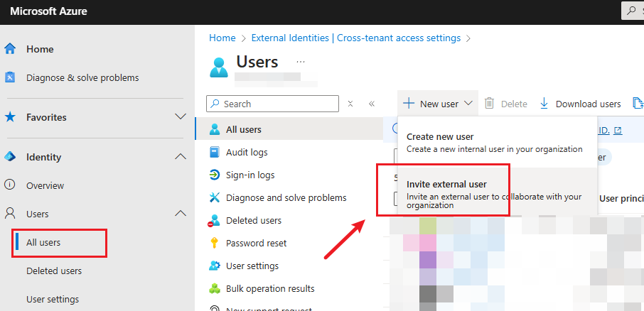644x311 pixels.
Task: Collapse blade menu with double chevron
Action: [372, 104]
